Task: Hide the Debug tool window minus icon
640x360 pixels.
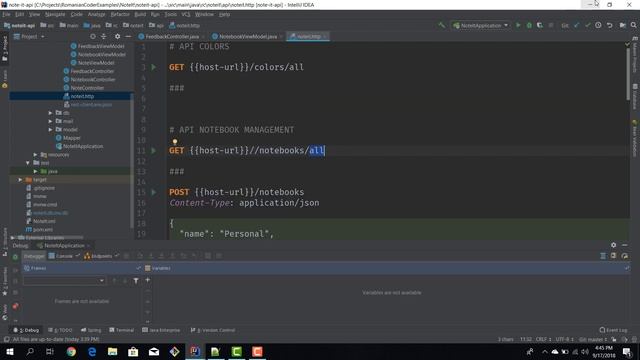Action: 624,245
